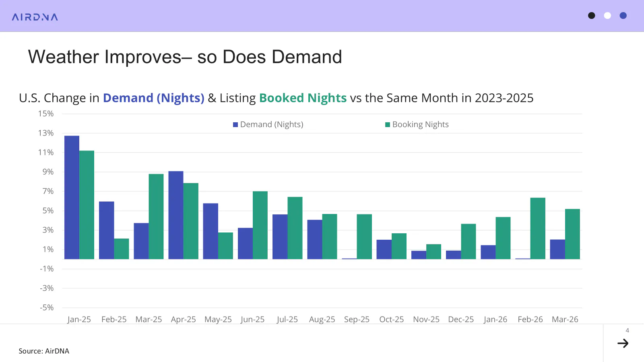The image size is (644, 362).
Task: Select the blue dot in the header
Action: tap(623, 16)
